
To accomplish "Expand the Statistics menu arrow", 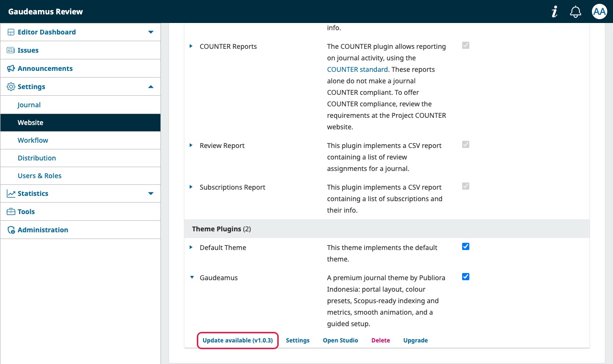I will coord(151,193).
